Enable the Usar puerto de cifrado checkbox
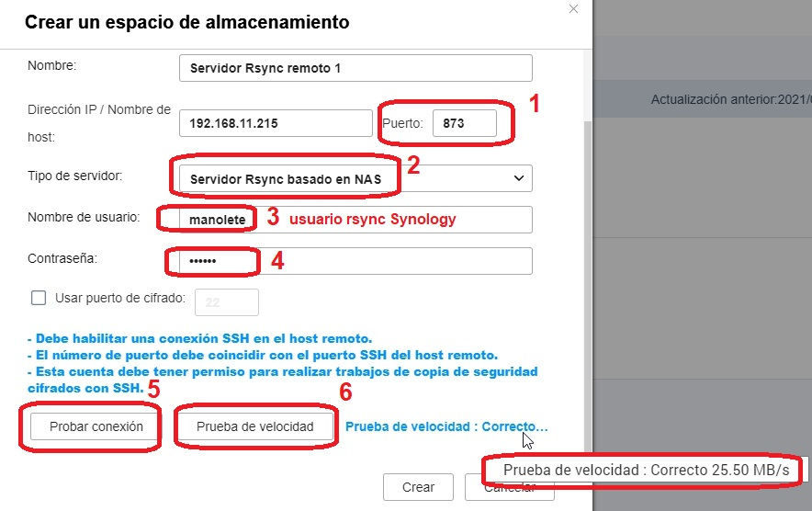This screenshot has height=511, width=812. (x=39, y=298)
